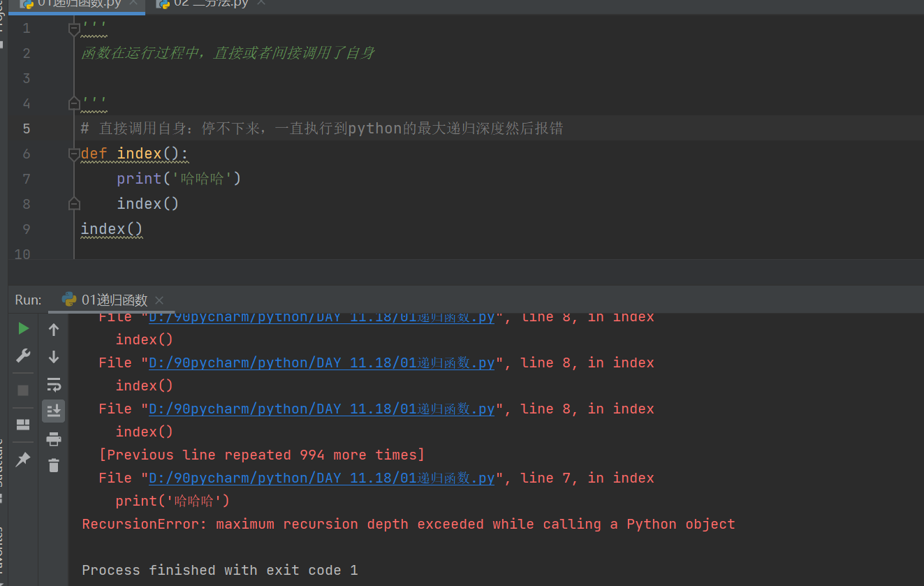924x586 pixels.
Task: Click the comment beginning # 直接调用自身
Action: click(322, 129)
